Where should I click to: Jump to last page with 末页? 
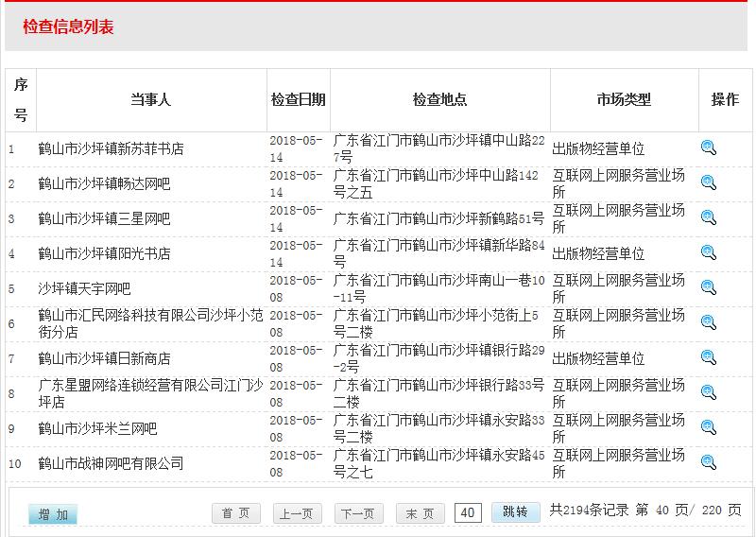tap(420, 513)
